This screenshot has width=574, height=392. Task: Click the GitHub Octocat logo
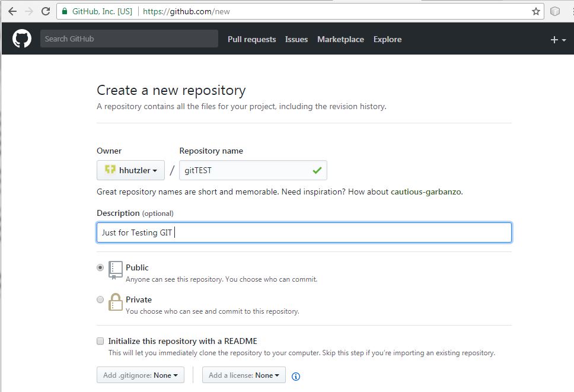[22, 39]
